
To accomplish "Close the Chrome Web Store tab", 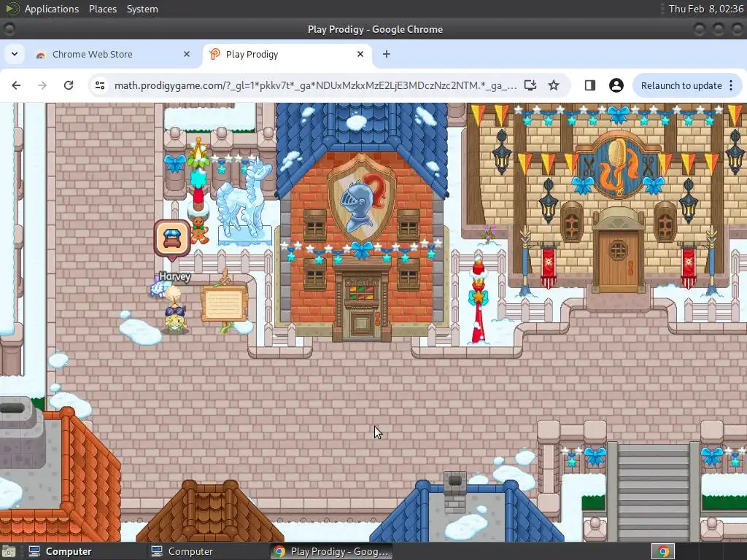I will tap(187, 54).
